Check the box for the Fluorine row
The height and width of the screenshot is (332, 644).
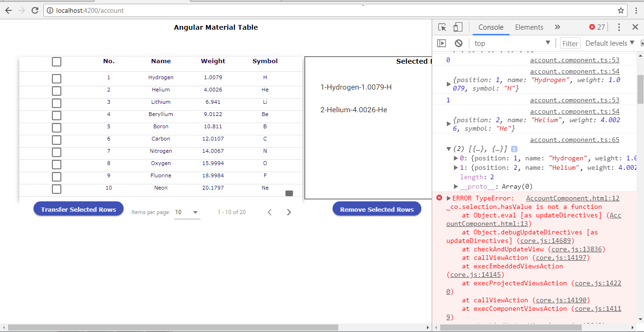[x=57, y=177]
